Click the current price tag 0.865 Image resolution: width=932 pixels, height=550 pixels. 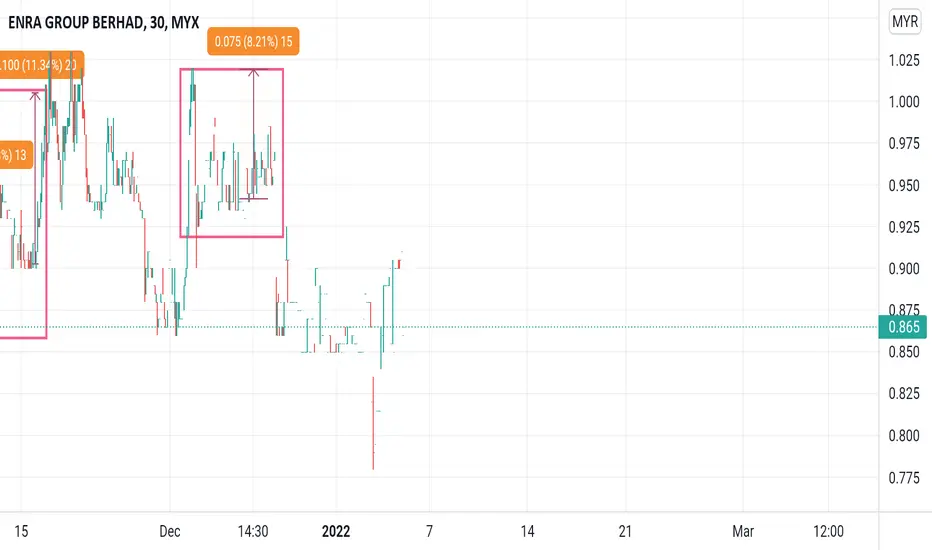[x=902, y=327]
